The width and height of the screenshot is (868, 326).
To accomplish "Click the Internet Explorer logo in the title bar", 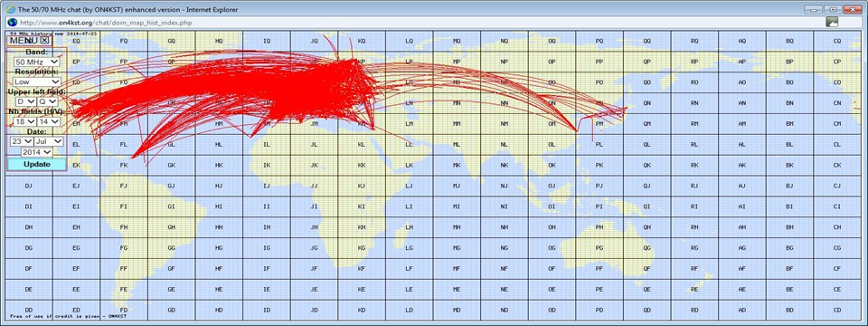I will (x=10, y=9).
